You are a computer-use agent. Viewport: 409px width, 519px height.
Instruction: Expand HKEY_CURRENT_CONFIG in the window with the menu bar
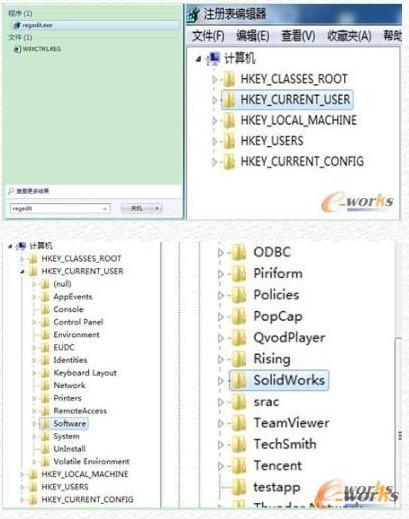pos(214,162)
